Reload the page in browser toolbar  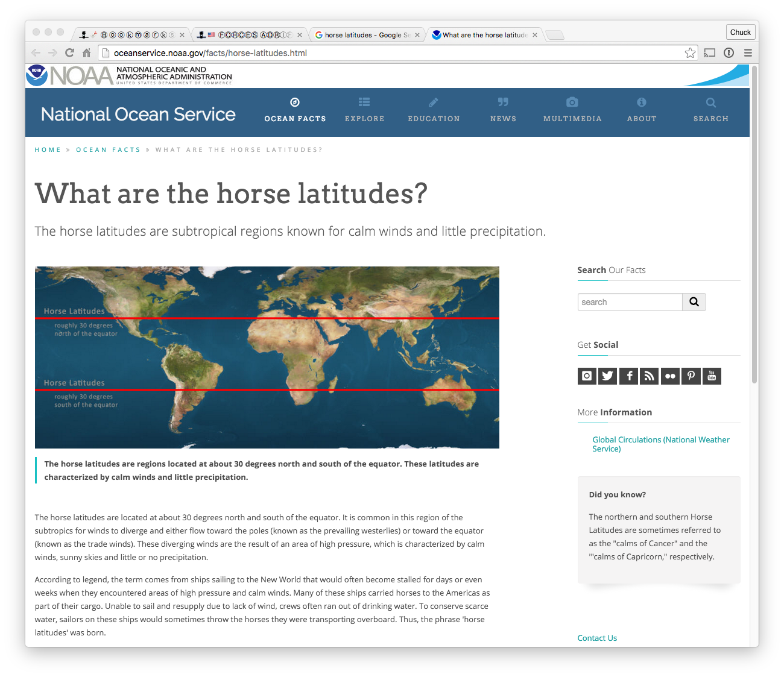(69, 53)
